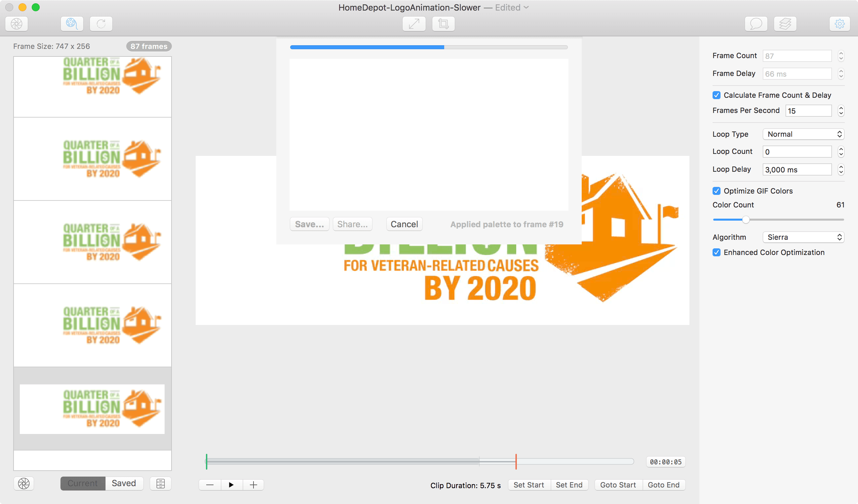Click the Loop Delay stepper

tap(841, 169)
